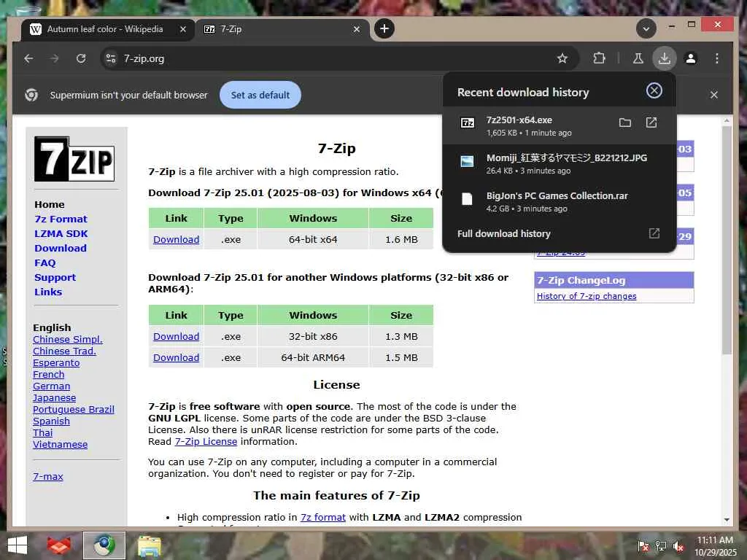Open Links in sidebar
This screenshot has width=747, height=560.
pos(48,292)
